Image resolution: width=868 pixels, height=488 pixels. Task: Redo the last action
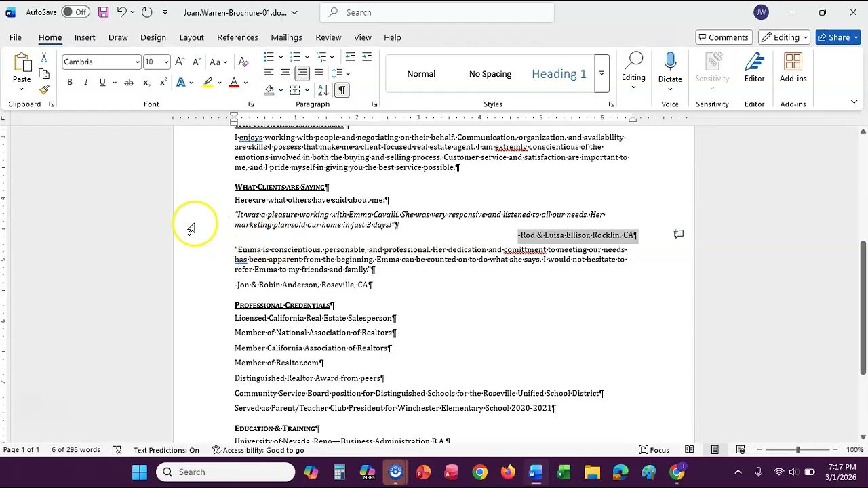(146, 12)
